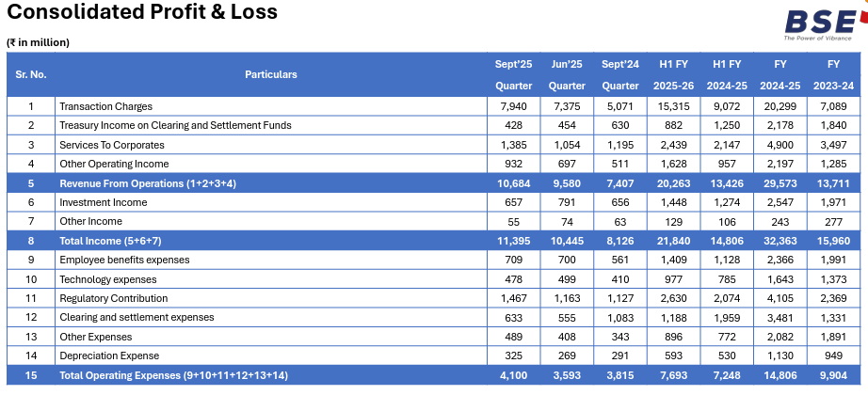Select the Transaction Charges row label
The width and height of the screenshot is (868, 395).
[x=105, y=107]
